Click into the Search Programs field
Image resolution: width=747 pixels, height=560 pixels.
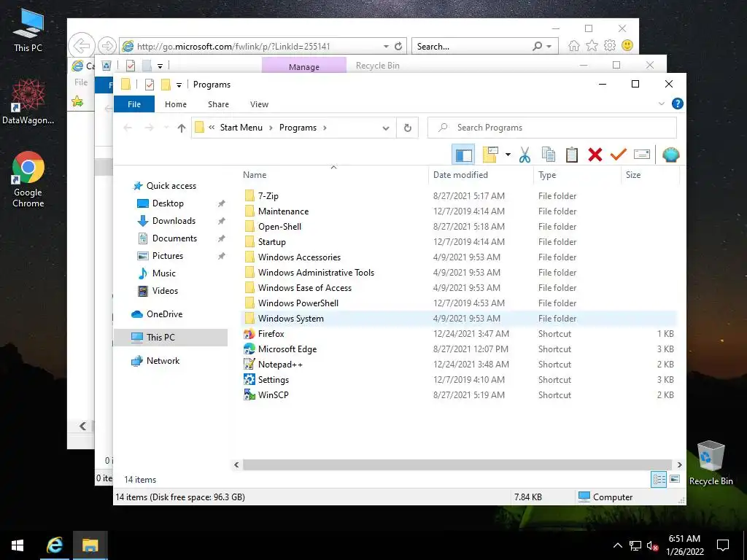click(551, 128)
